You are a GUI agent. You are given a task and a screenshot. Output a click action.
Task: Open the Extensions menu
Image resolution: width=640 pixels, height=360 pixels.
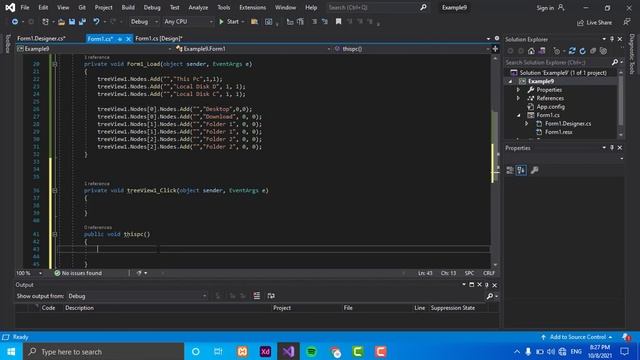(252, 7)
